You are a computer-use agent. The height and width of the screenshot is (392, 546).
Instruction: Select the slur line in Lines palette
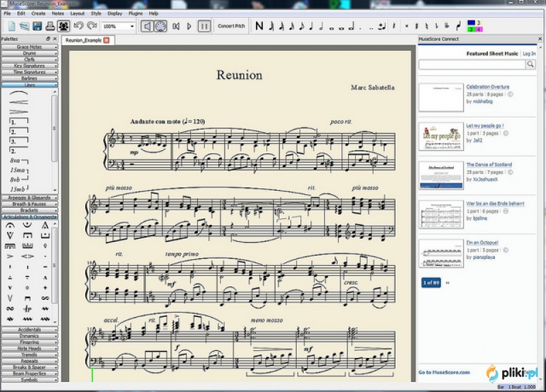[x=19, y=93]
